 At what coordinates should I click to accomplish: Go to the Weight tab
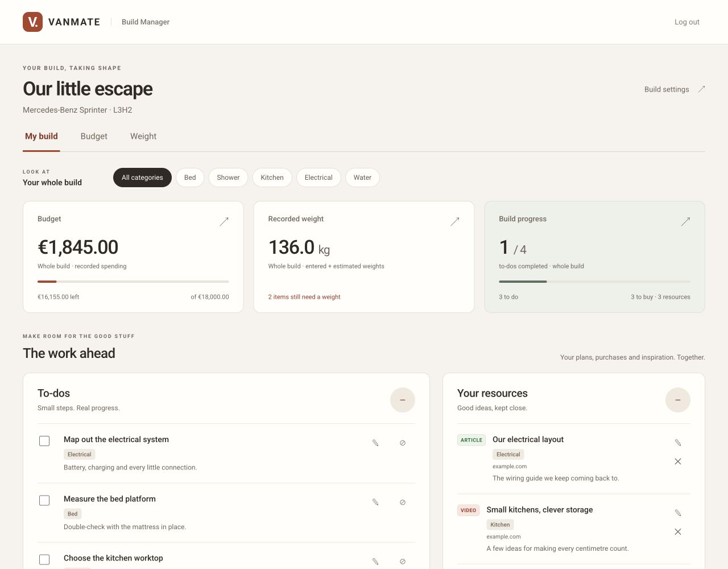click(143, 137)
